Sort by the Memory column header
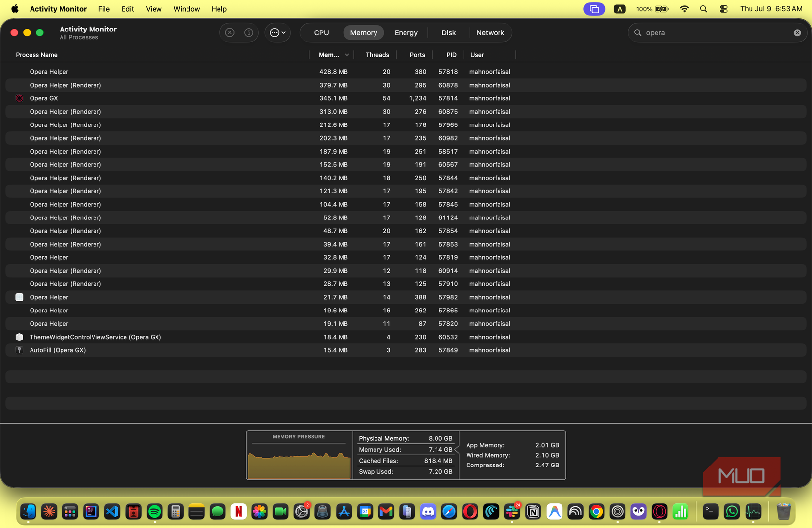 (332, 55)
